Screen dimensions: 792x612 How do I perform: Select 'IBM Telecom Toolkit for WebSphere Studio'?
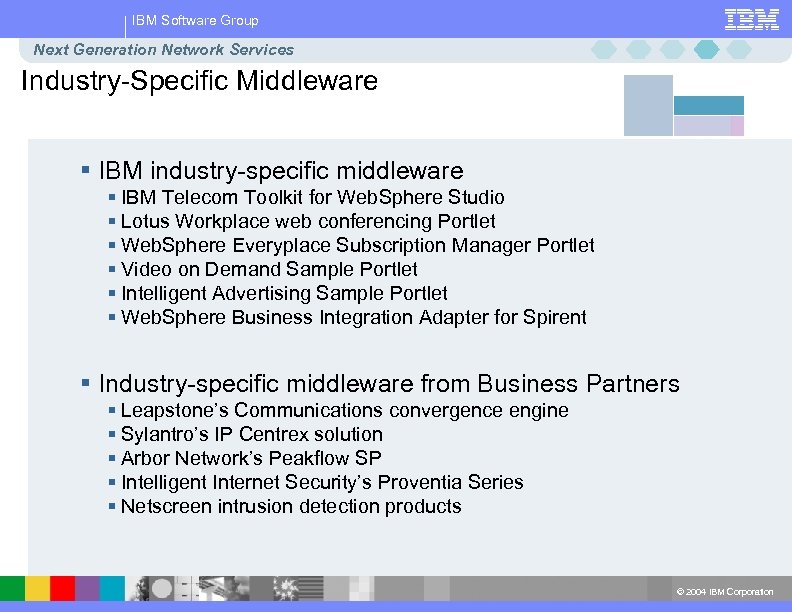[313, 197]
